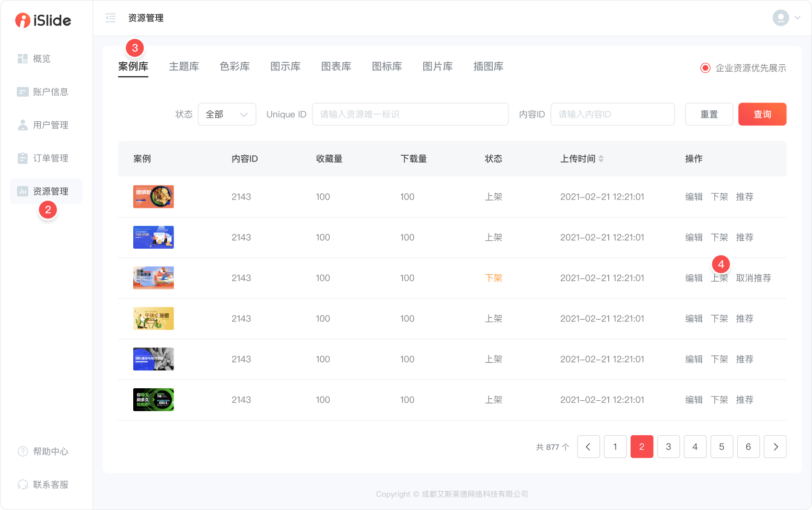812x510 pixels.
Task: Go to the next page arrow
Action: pos(775,447)
